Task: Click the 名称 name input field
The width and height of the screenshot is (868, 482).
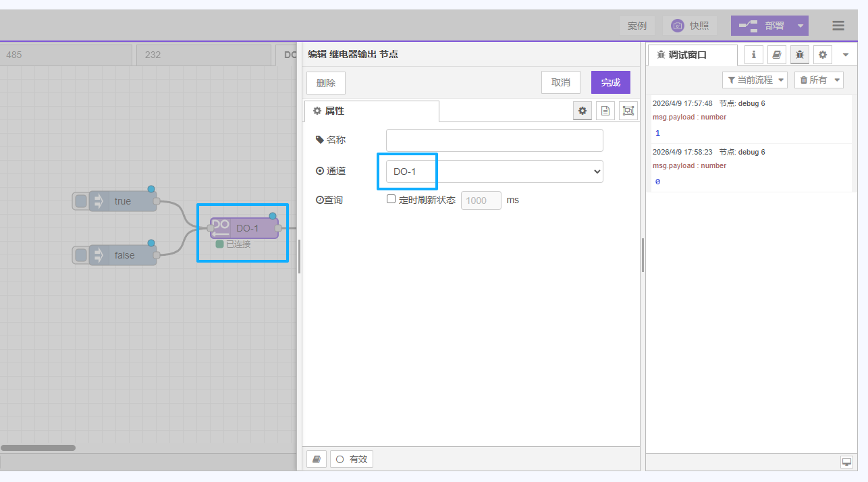Action: [494, 140]
